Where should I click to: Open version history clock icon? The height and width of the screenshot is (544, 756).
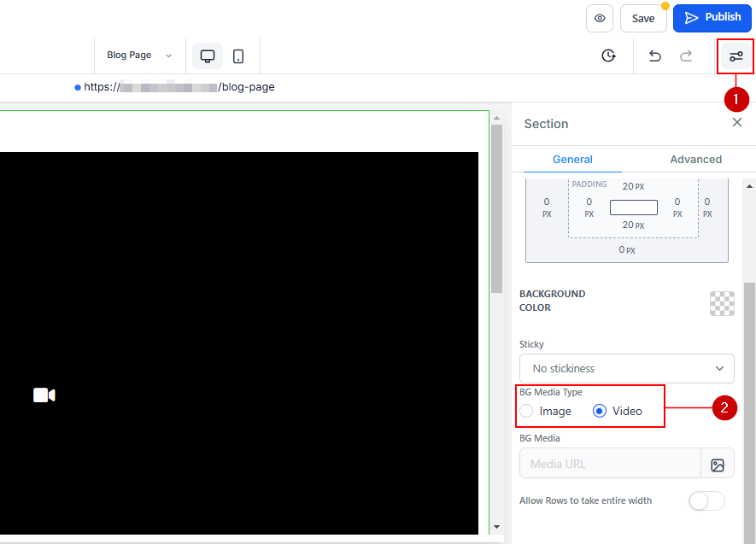[x=608, y=56]
